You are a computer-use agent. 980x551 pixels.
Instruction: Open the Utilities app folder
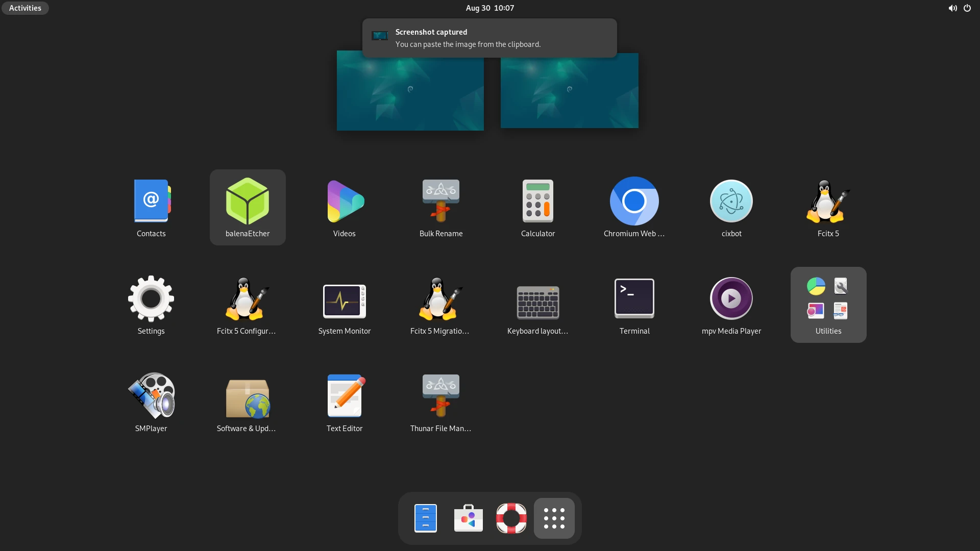(828, 305)
